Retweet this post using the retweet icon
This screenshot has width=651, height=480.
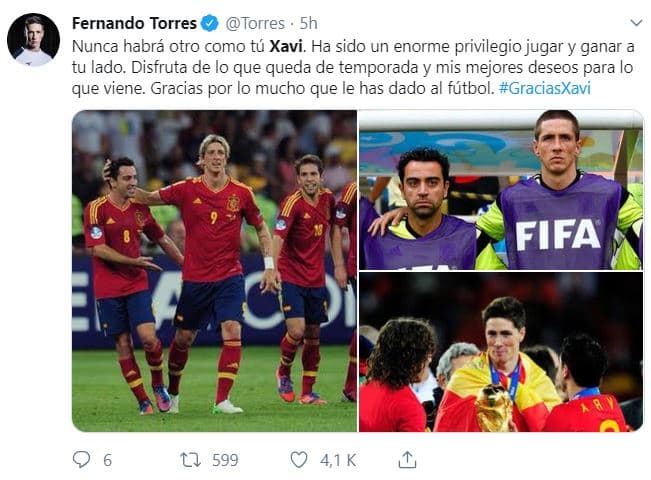coord(191,460)
